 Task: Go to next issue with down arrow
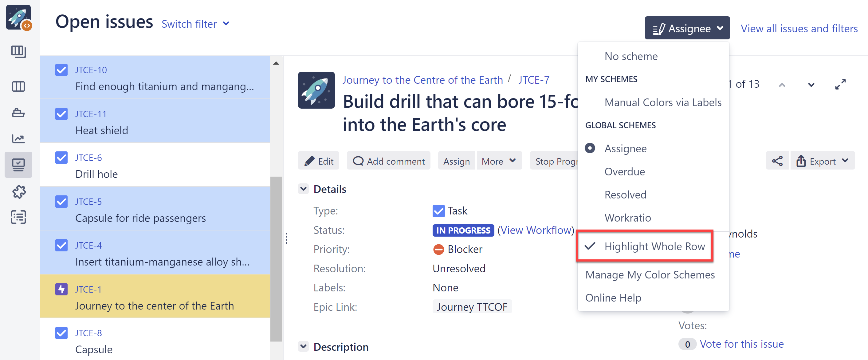[811, 84]
